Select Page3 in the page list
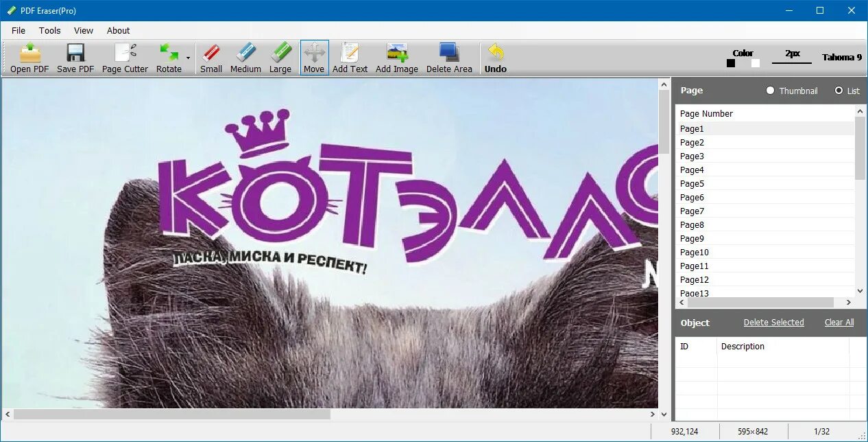Image resolution: width=868 pixels, height=442 pixels. coord(765,156)
